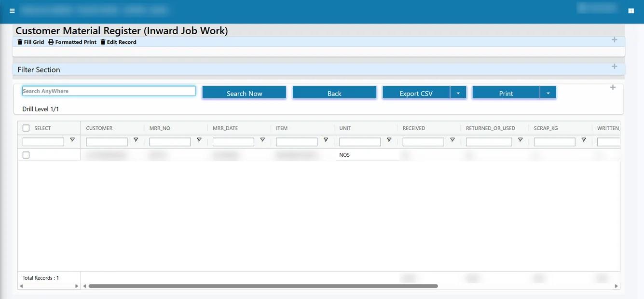Image resolution: width=644 pixels, height=299 pixels.
Task: Click the MRR_DATE column filter input
Action: point(233,142)
